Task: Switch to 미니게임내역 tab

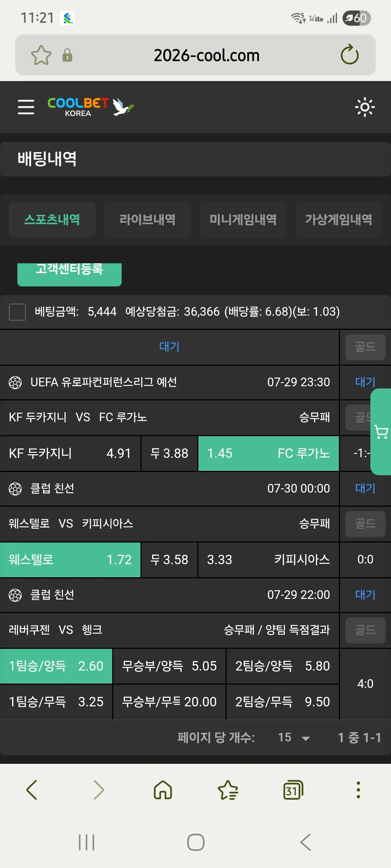Action: coord(243,220)
